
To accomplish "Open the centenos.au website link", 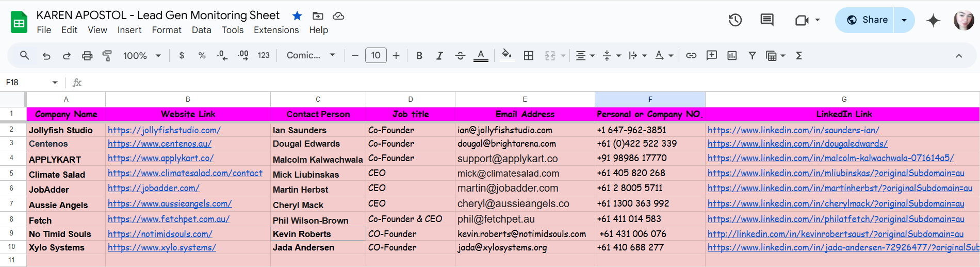I will pyautogui.click(x=159, y=144).
